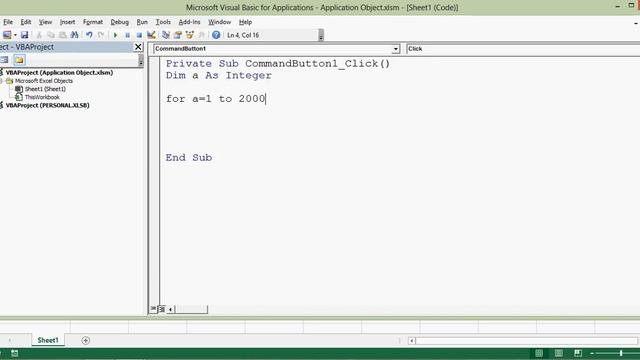Viewport: 640px width, 360px height.
Task: Open the Object Browser icon
Action: point(189,35)
